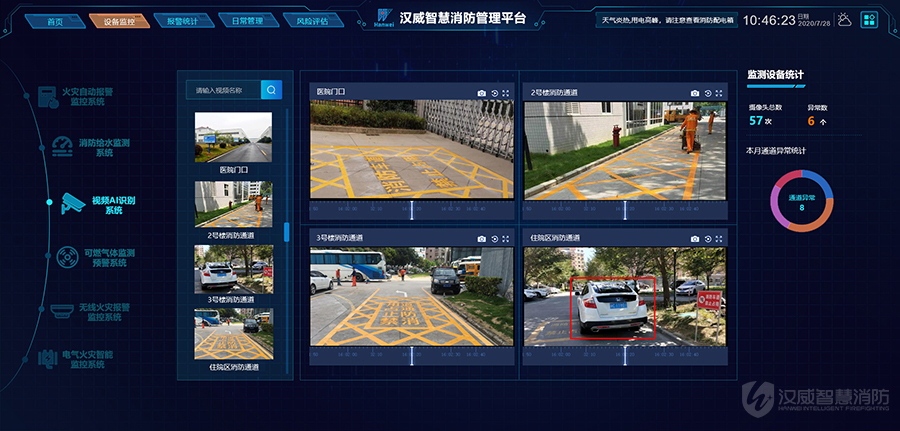Click the 3号楼消防通道 caption in video list
Image resolution: width=900 pixels, height=431 pixels.
(231, 300)
